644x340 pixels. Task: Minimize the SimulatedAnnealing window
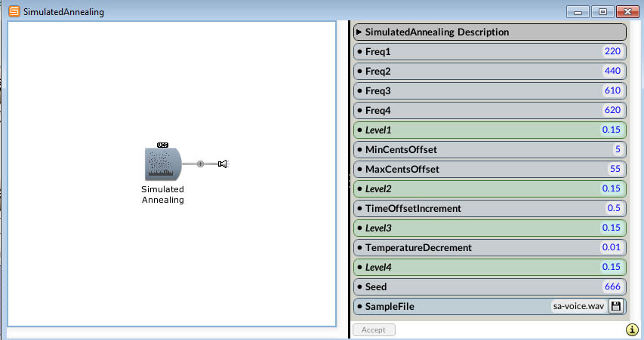[578, 11]
